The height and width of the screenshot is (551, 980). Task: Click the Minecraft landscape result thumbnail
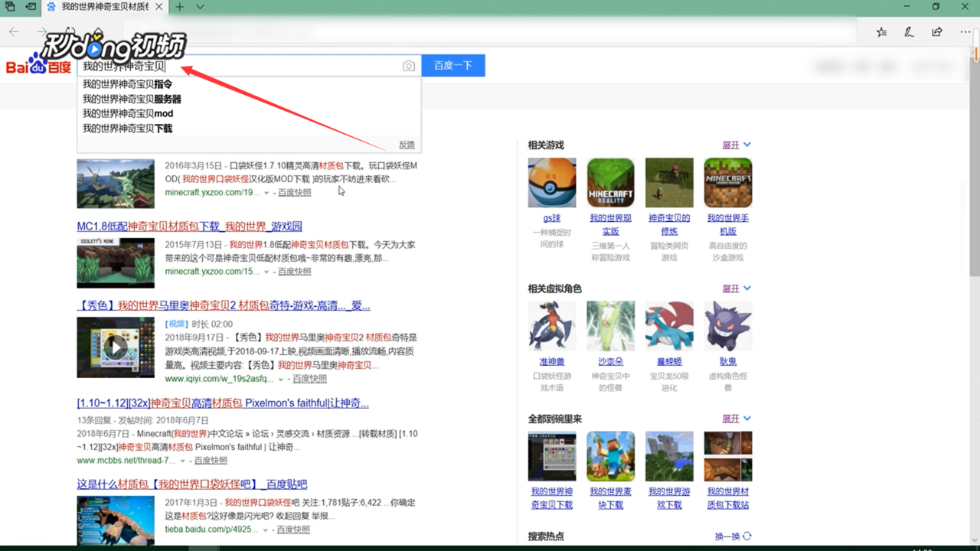116,184
